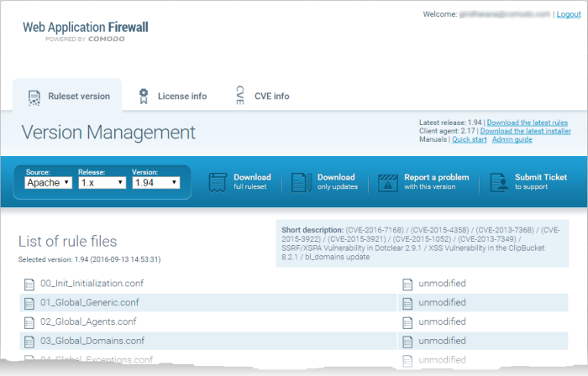Click the Report a problem clapperboard icon

click(x=387, y=182)
